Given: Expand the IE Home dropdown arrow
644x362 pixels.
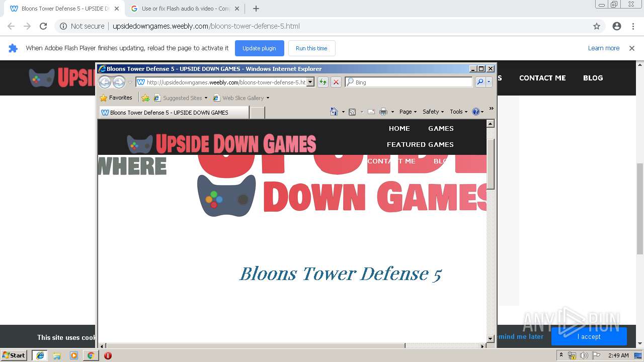Looking at the screenshot, I should pos(343,112).
